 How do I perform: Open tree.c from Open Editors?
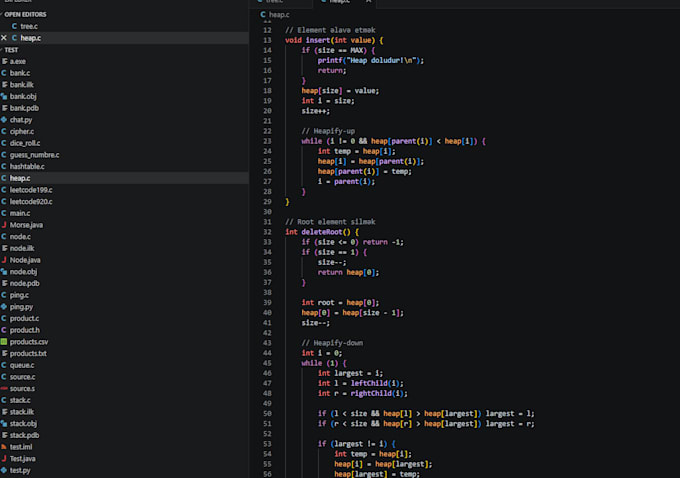tap(29, 26)
